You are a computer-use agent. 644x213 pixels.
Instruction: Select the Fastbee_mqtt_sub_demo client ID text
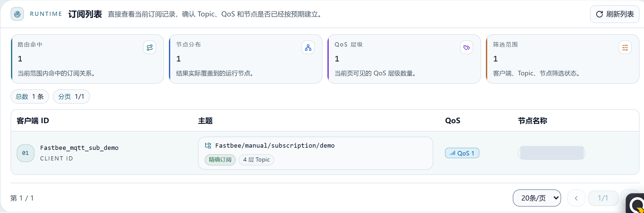coord(79,148)
